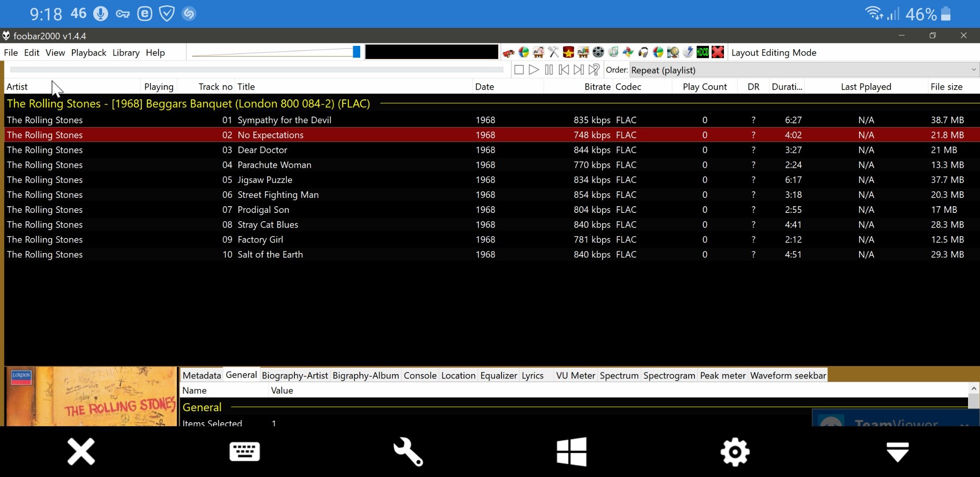Click the headphones toolbar icon
This screenshot has height=477, width=980.
(643, 53)
